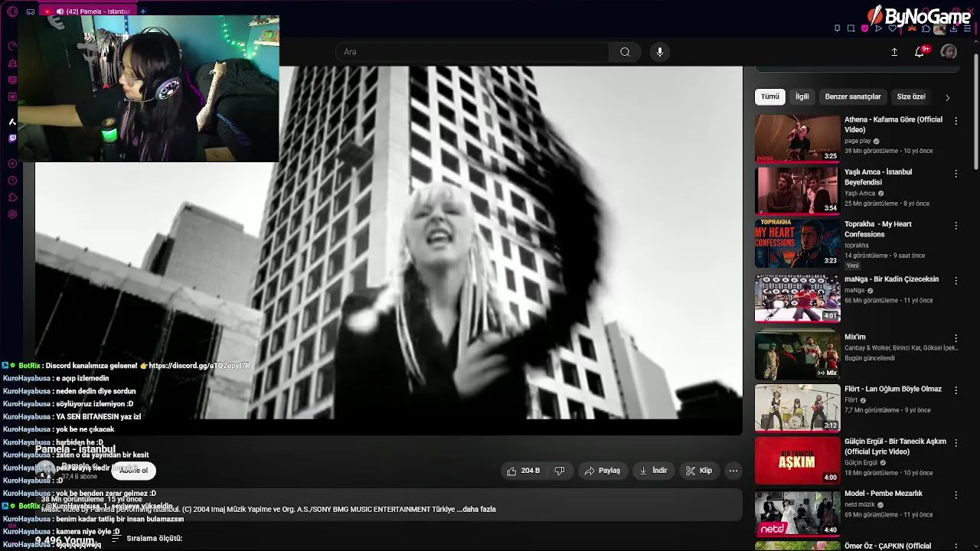Open maNga Bir Kadın Çizeceksin thumbnail
Viewport: 980px width, 551px height.
(797, 298)
